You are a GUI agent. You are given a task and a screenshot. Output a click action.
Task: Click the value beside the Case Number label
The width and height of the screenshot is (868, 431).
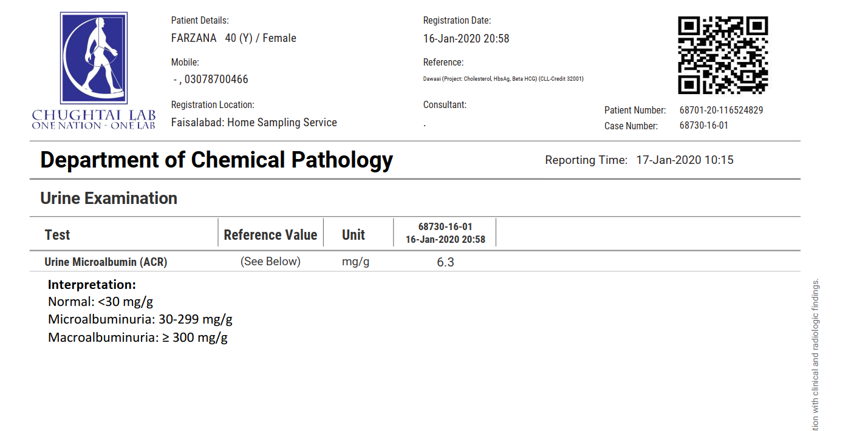[703, 126]
